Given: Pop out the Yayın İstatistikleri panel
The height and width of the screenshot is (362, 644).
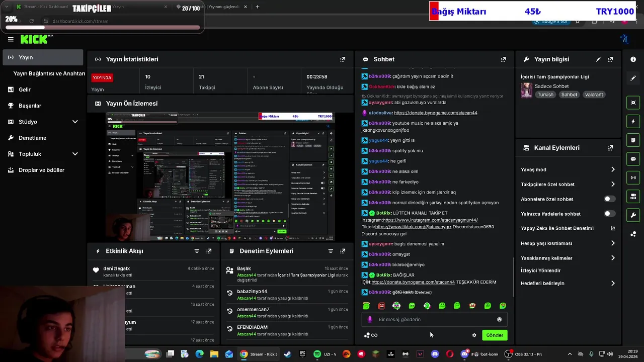Looking at the screenshot, I should [343, 59].
